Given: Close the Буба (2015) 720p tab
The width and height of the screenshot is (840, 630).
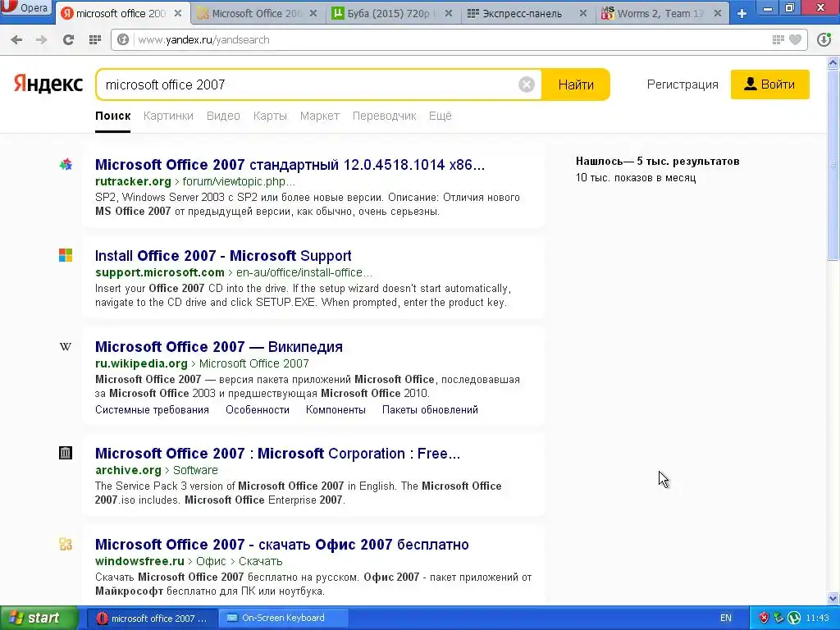Looking at the screenshot, I should point(449,13).
